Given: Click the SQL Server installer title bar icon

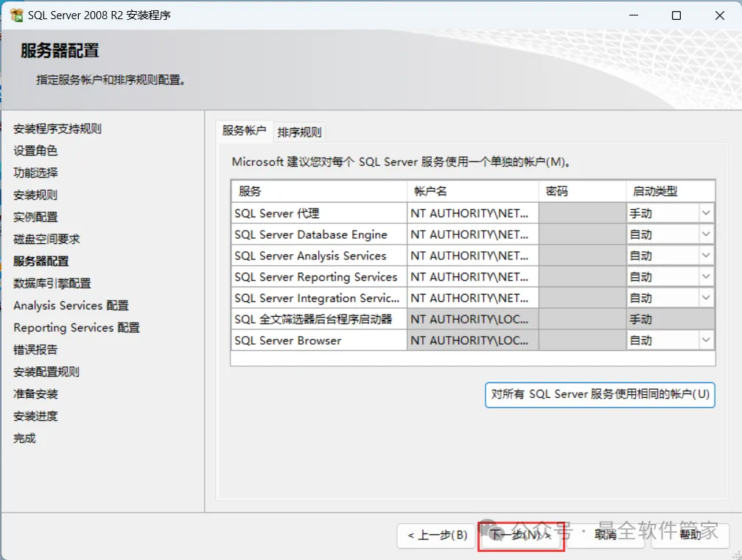Looking at the screenshot, I should point(16,15).
